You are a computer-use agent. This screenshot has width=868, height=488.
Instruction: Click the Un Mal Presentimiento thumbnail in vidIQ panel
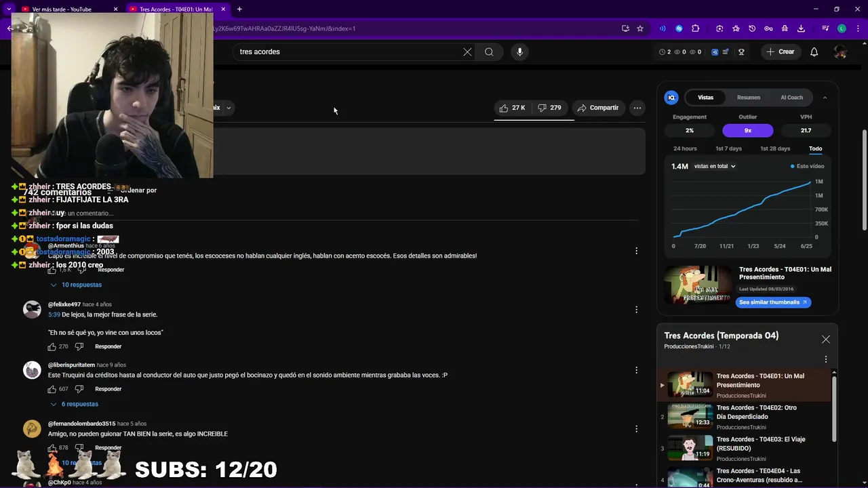point(697,284)
